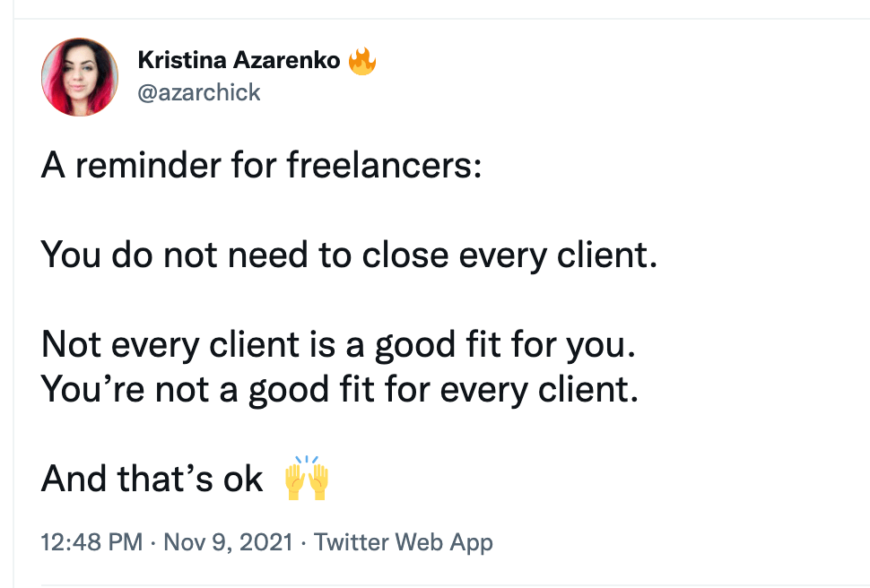Click the Kristina Azarenko display name

tap(239, 61)
